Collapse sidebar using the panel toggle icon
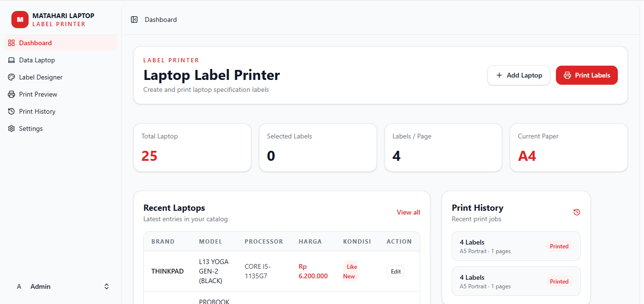Image resolution: width=644 pixels, height=304 pixels. 134,20
